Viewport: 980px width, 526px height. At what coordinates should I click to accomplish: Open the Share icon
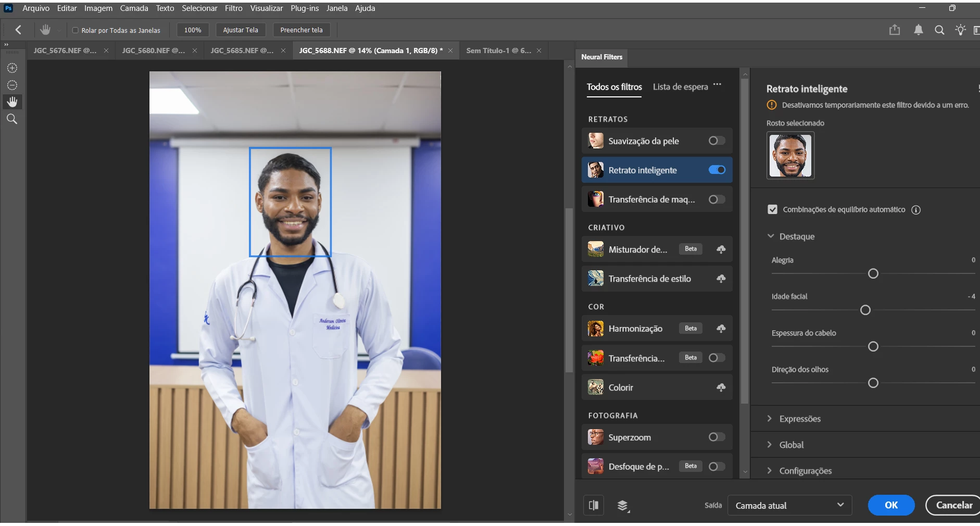[x=895, y=30]
